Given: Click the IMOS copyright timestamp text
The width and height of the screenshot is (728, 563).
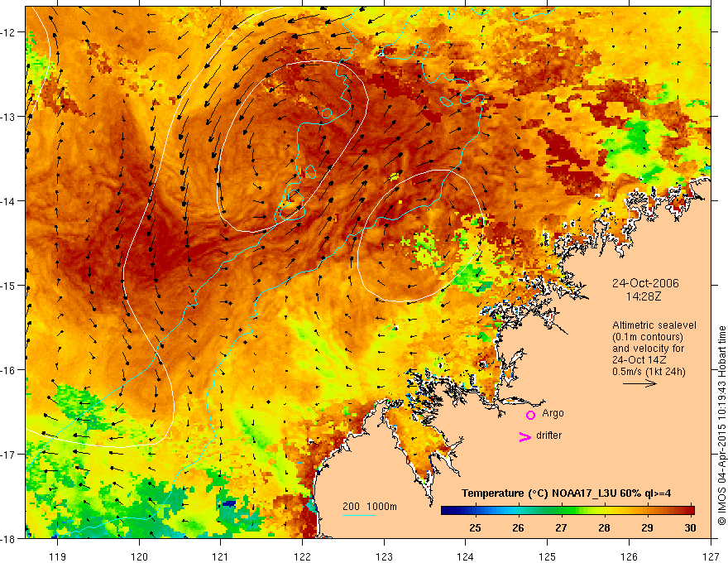Looking at the screenshot, I should 721,426.
